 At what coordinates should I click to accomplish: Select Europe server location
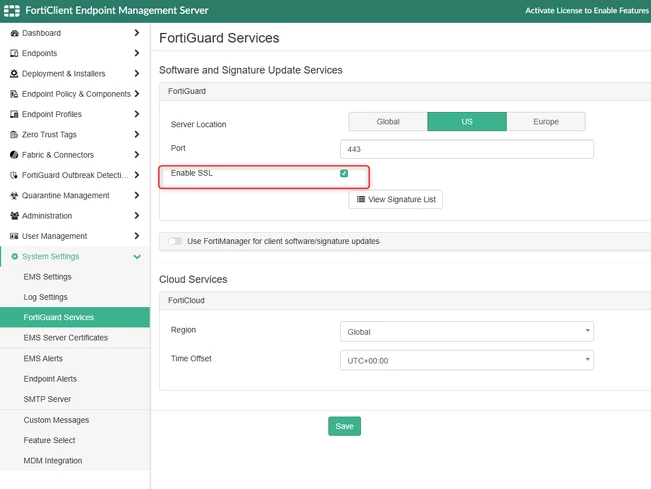coord(546,122)
